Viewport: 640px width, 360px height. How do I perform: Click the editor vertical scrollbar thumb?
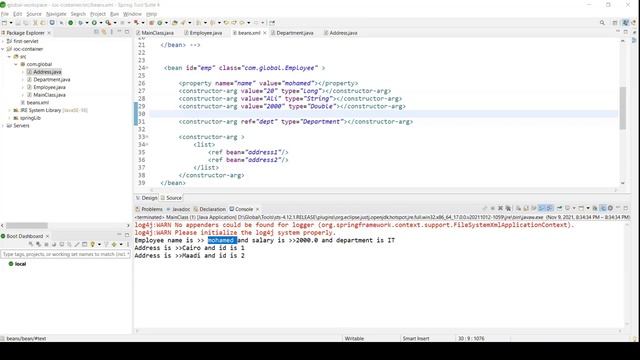[622, 108]
